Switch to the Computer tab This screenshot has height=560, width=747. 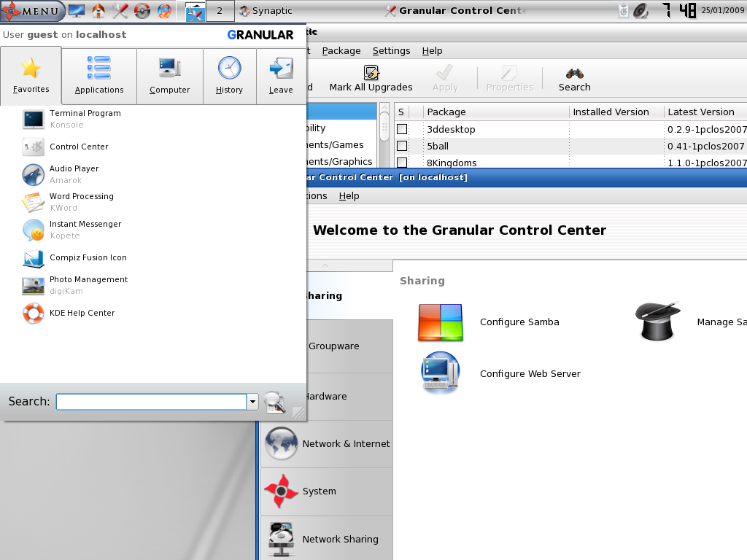[169, 76]
